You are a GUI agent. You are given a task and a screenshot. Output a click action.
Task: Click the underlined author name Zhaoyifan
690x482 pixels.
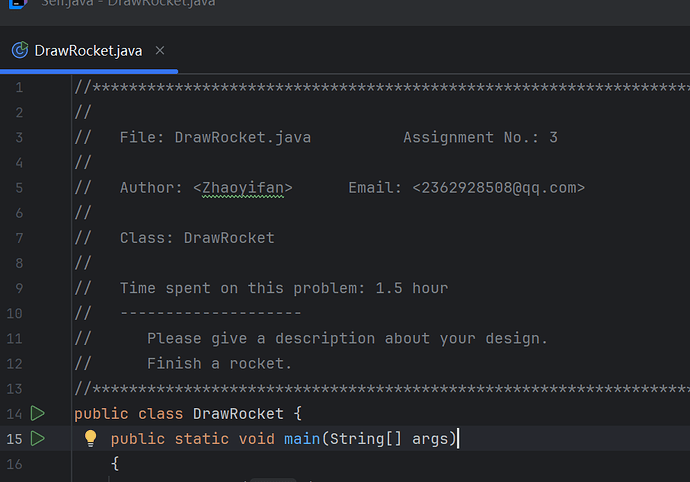pos(247,188)
